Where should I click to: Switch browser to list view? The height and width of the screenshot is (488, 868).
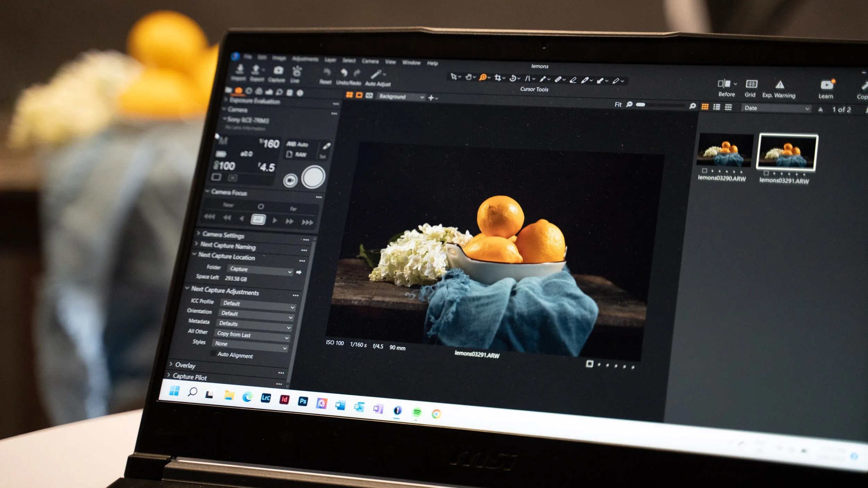[x=717, y=107]
